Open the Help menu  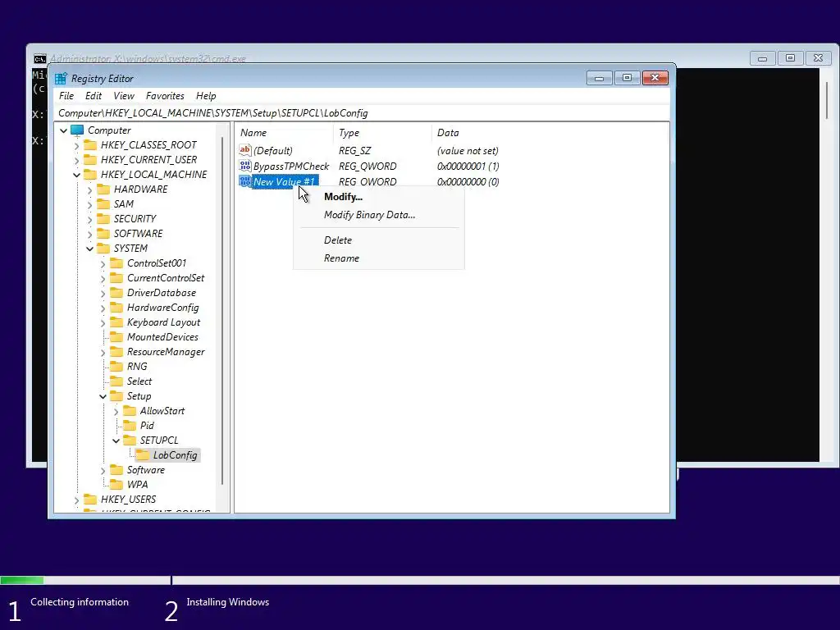pos(206,96)
